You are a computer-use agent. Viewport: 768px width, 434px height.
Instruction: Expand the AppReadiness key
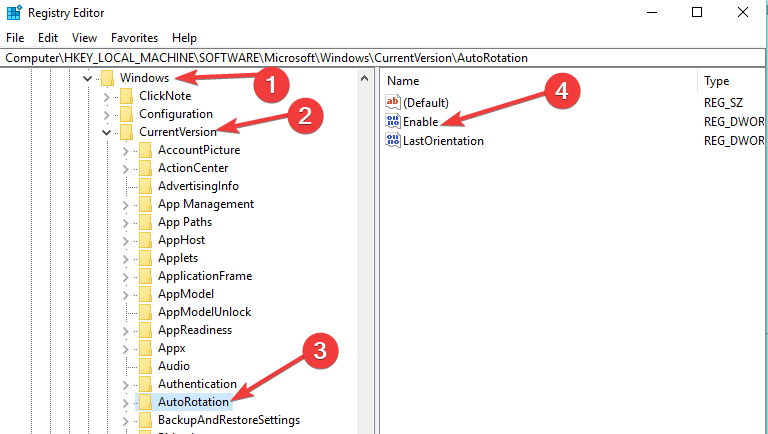click(125, 331)
